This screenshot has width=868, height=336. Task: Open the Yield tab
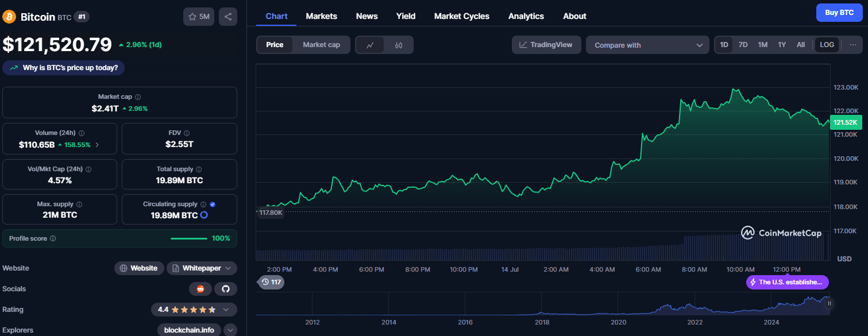tap(406, 16)
